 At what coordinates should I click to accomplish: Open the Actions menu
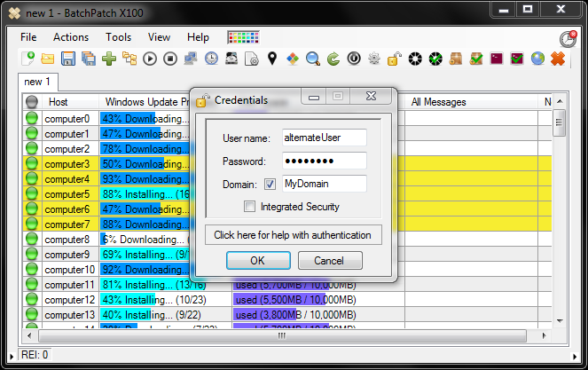(71, 37)
